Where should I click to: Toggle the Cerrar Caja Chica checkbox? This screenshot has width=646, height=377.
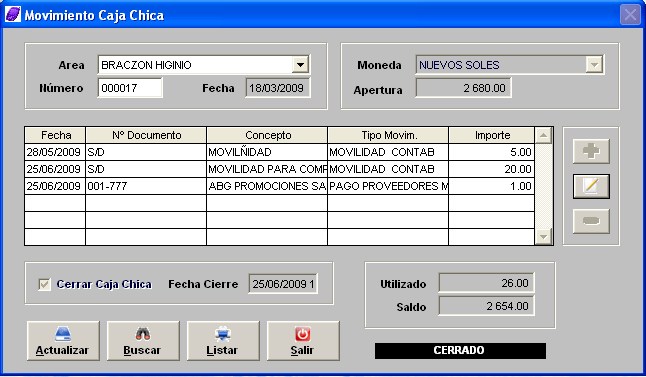(44, 284)
